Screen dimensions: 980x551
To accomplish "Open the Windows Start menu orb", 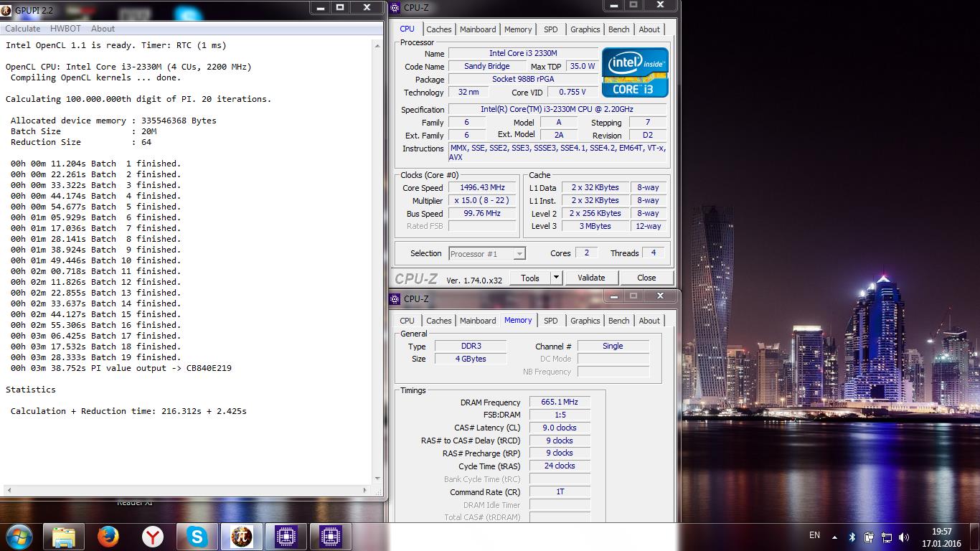I will tap(18, 536).
